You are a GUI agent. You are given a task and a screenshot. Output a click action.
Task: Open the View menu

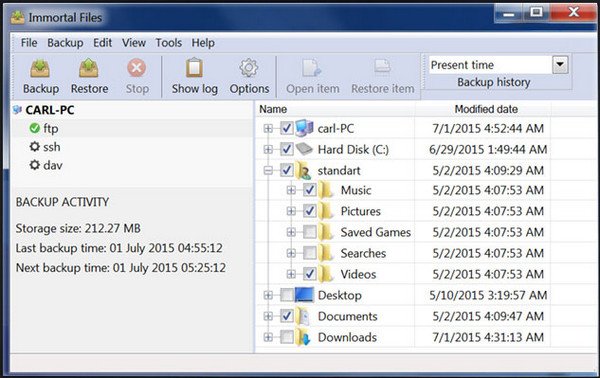pos(134,43)
